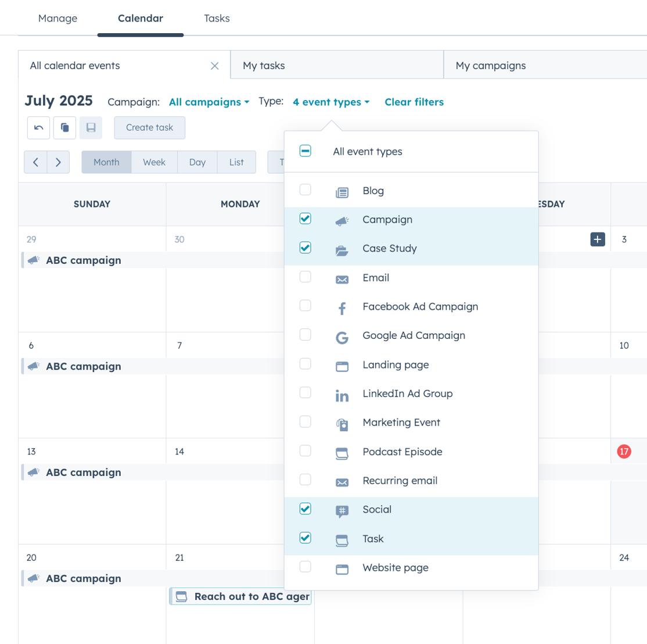Click the plus icon on July 3 cell
Viewport: 647px width, 644px height.
tap(597, 239)
